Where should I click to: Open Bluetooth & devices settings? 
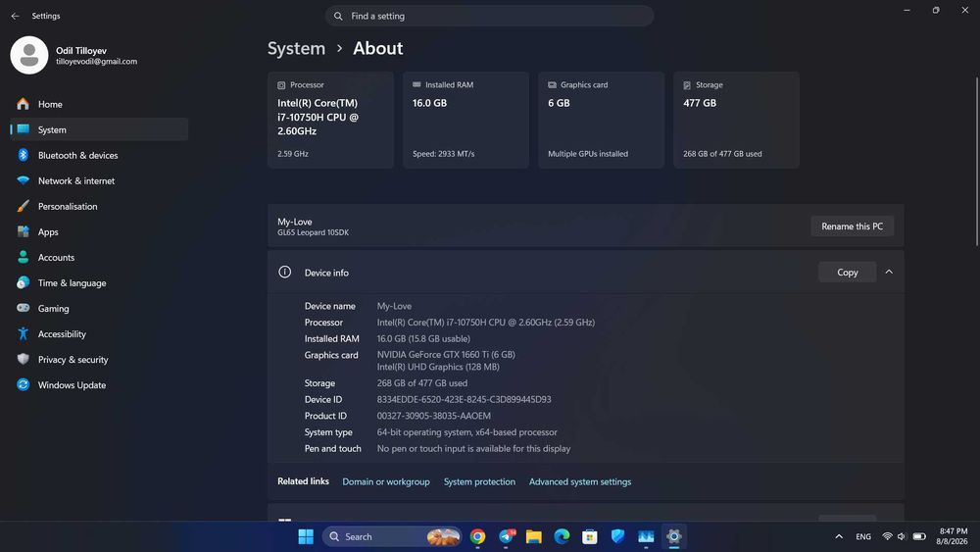click(99, 155)
